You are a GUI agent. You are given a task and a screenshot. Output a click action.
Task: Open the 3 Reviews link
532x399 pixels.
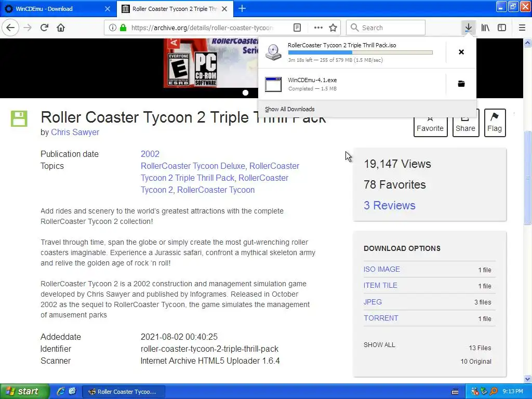pos(390,205)
